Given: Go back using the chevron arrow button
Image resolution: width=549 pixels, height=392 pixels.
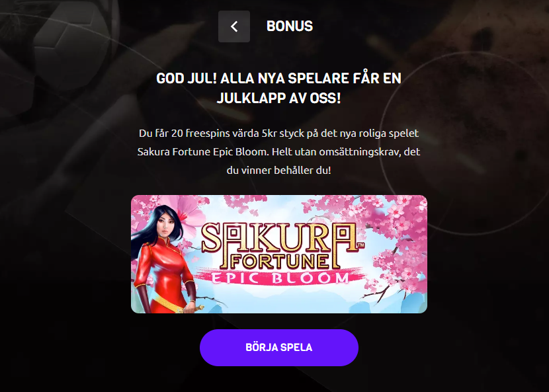Looking at the screenshot, I should point(234,26).
